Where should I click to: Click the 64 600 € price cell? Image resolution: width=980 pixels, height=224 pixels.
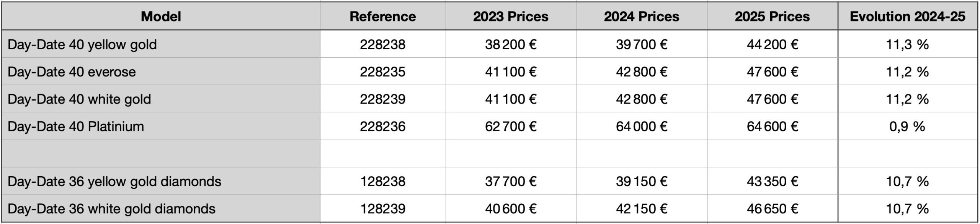[773, 126]
